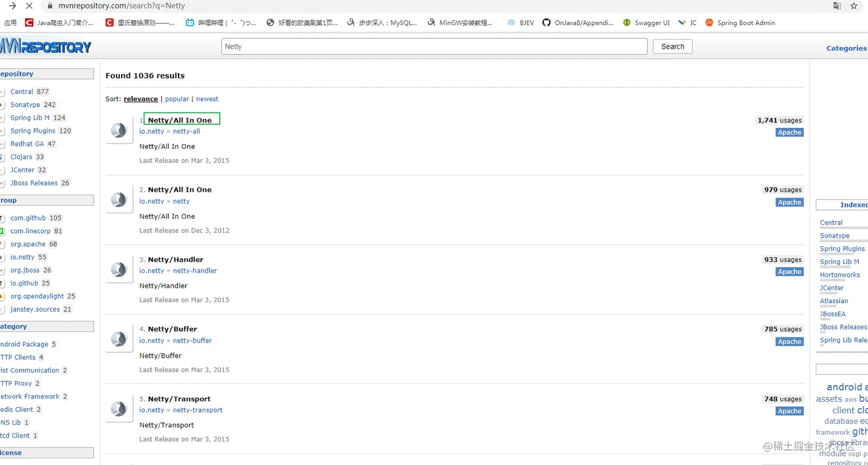868x465 pixels.
Task: Open the MVNRepository logo home link
Action: point(46,46)
